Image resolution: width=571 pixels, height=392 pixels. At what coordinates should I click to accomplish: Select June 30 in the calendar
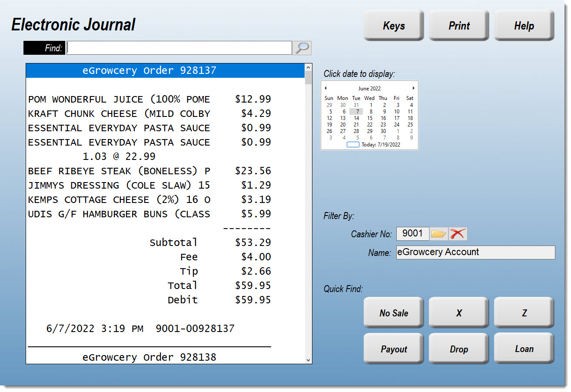(383, 131)
